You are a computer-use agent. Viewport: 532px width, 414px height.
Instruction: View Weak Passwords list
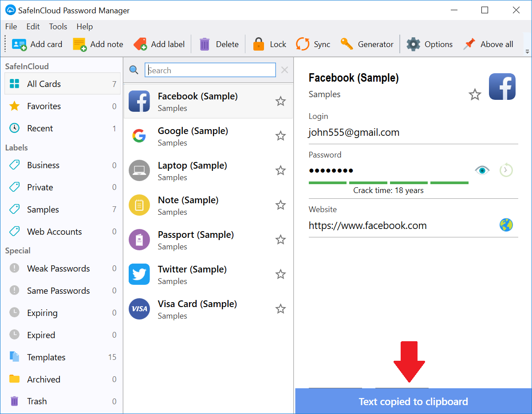click(63, 268)
